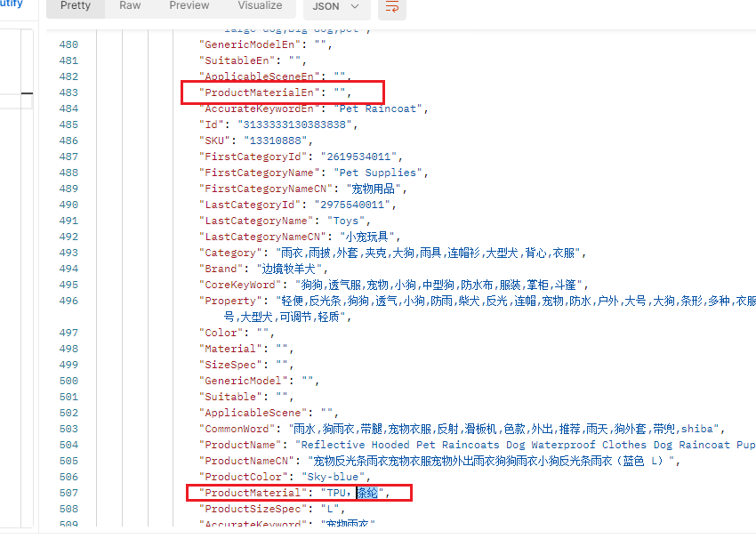
Task: Click line number 508 in the gutter
Action: pyautogui.click(x=68, y=509)
